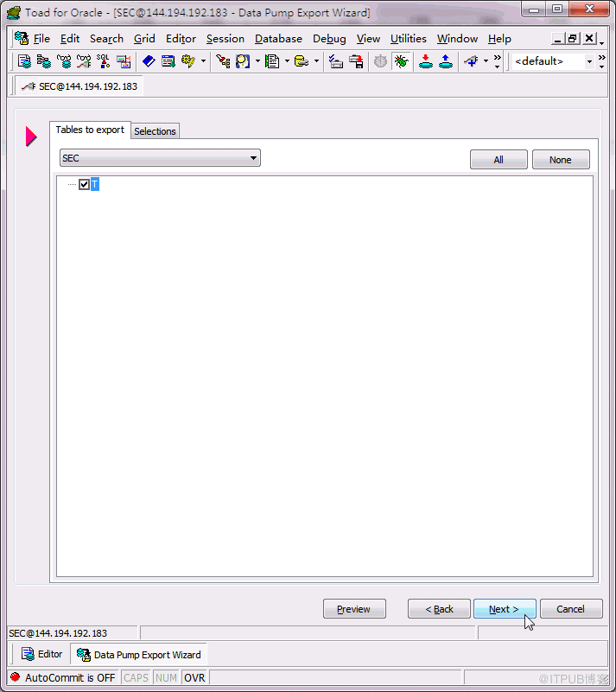Click the new connection plug icon
Image resolution: width=616 pixels, height=692 pixels.
click(471, 61)
